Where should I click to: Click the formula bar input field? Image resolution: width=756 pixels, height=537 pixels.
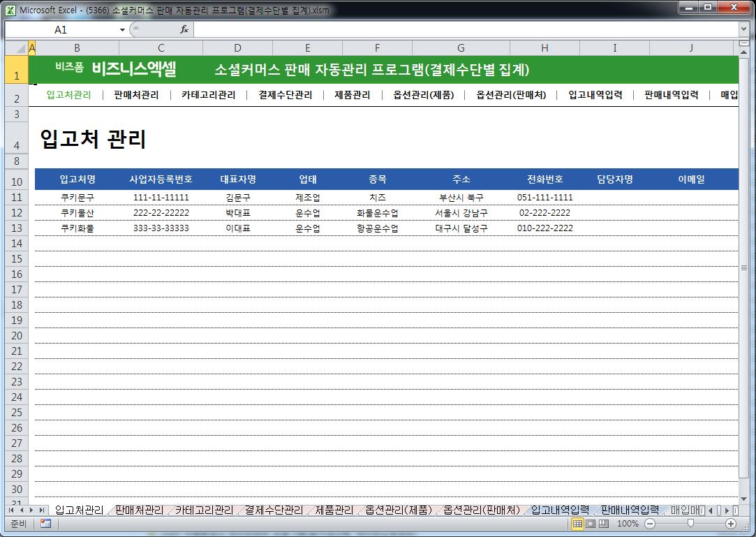[x=466, y=30]
